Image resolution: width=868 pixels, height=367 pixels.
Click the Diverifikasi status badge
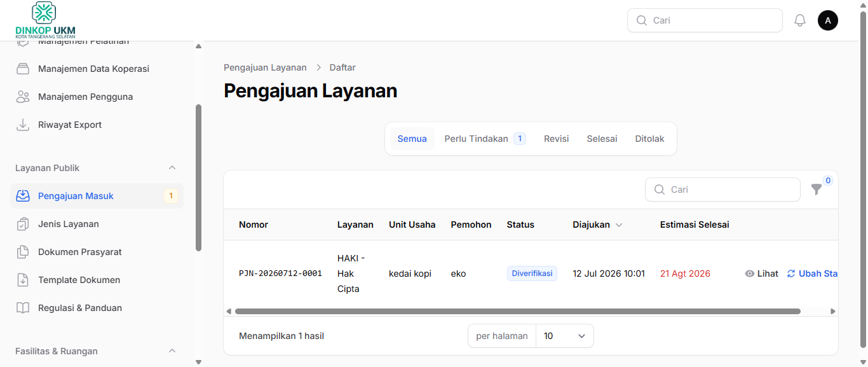pos(532,274)
